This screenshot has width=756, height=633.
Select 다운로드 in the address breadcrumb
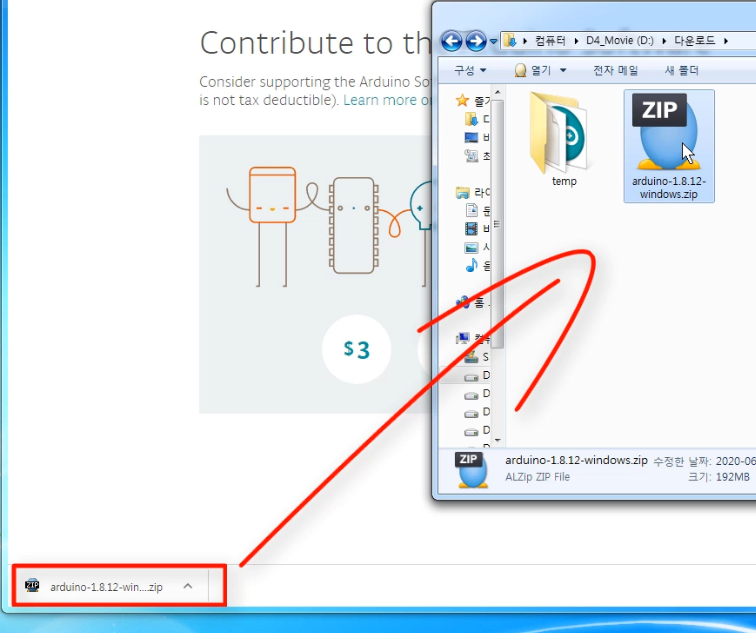pyautogui.click(x=694, y=40)
